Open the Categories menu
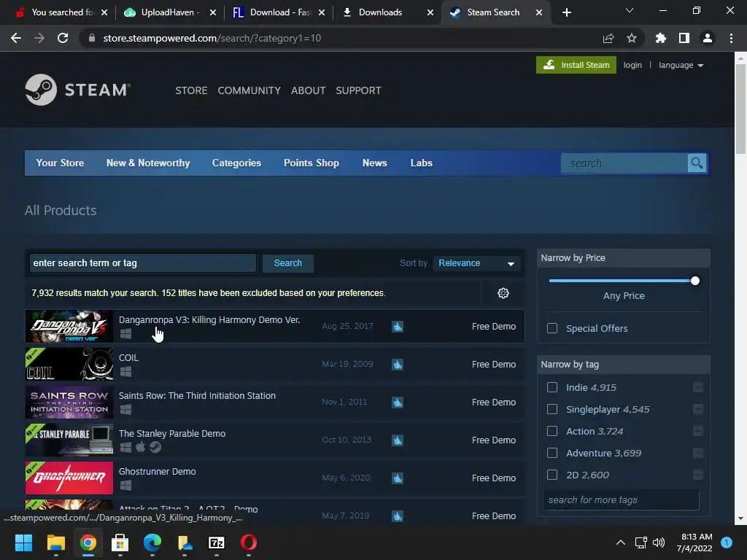This screenshot has height=560, width=747. (x=237, y=163)
